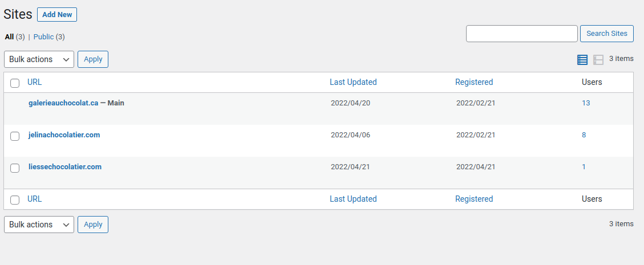Open the jelinachocolatier.com site link
Image resolution: width=644 pixels, height=265 pixels.
(64, 134)
